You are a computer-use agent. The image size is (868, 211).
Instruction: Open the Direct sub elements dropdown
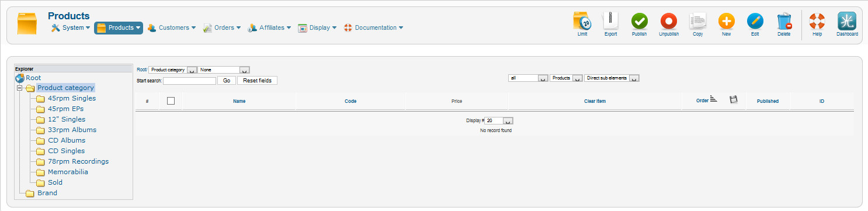612,78
